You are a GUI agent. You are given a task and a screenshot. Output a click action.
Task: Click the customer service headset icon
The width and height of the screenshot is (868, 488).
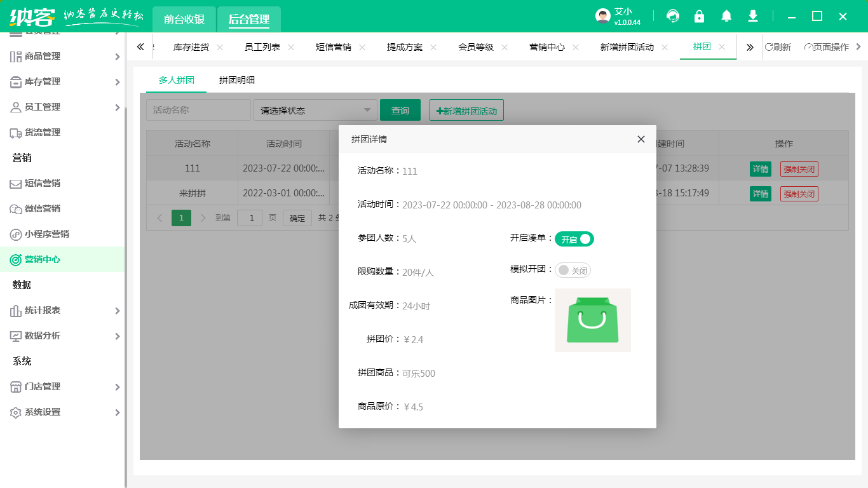pos(673,17)
